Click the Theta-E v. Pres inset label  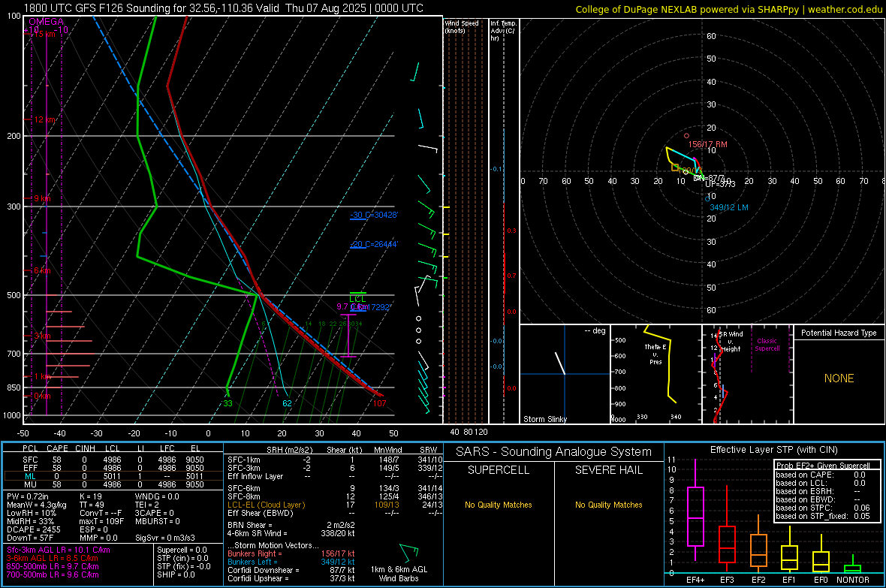point(655,354)
